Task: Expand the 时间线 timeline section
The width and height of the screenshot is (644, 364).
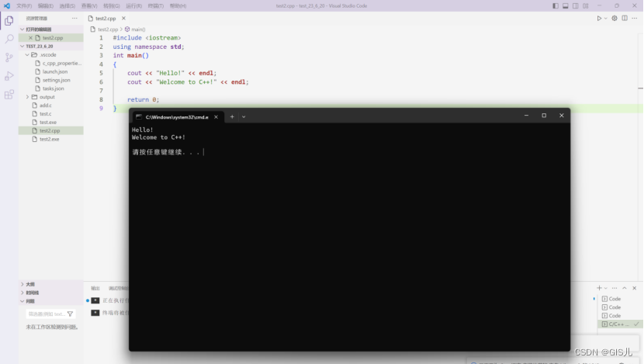Action: pyautogui.click(x=23, y=293)
